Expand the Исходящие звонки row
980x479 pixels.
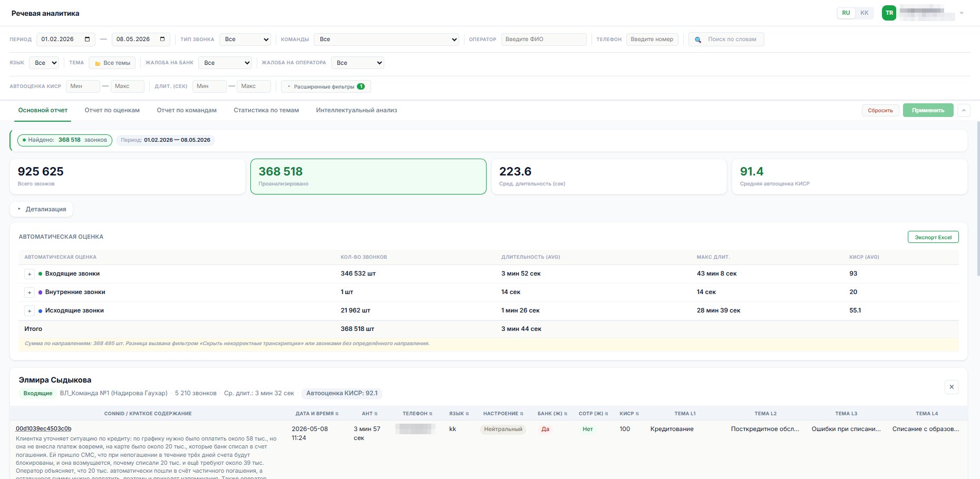pos(30,311)
